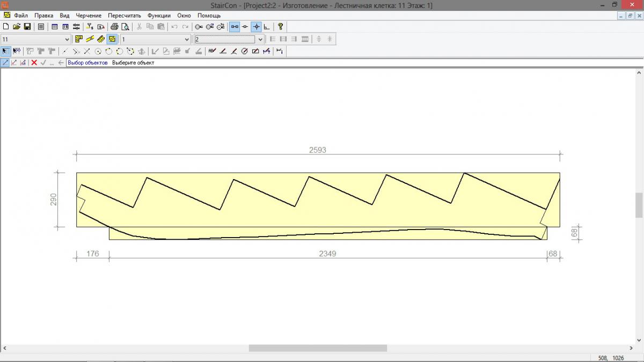The height and width of the screenshot is (362, 644).
Task: Toggle the highlighted yellow stringer view button
Action: click(112, 39)
